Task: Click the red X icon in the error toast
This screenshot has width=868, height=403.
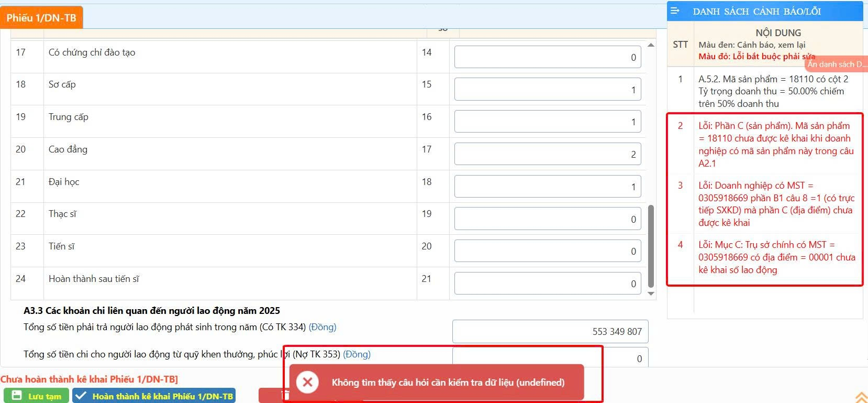Action: point(308,382)
